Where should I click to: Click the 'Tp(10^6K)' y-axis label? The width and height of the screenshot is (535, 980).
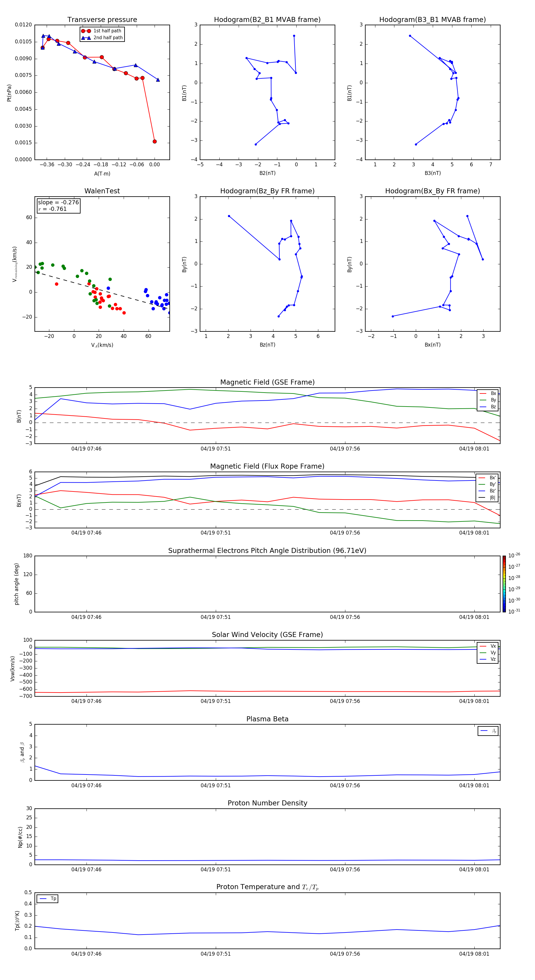click(x=17, y=921)
